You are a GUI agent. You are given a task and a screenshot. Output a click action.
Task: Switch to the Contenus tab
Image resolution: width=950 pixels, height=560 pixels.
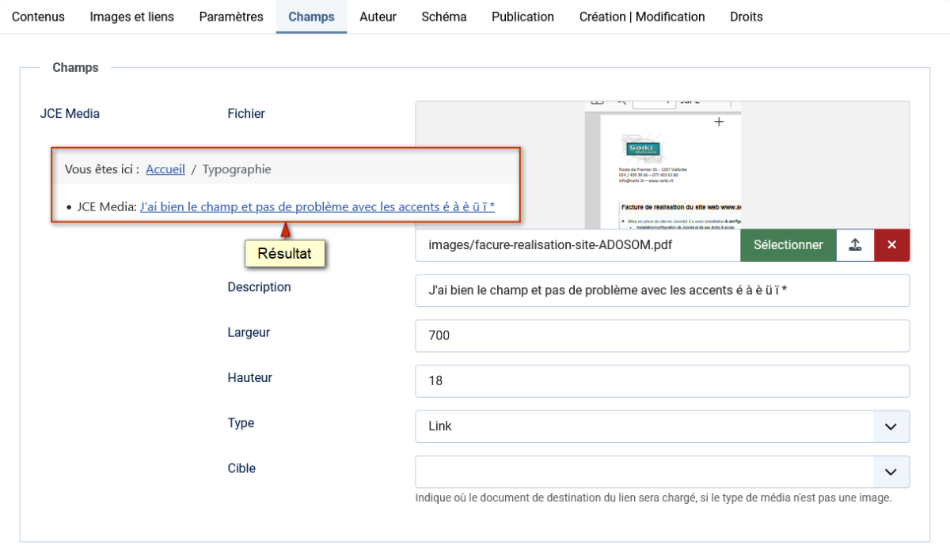(x=38, y=17)
